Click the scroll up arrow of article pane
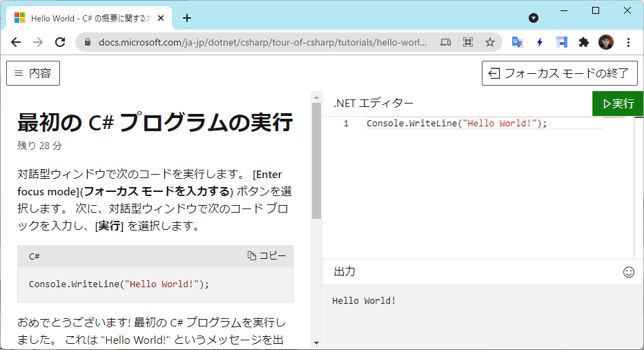The height and width of the screenshot is (350, 644). pos(316,97)
